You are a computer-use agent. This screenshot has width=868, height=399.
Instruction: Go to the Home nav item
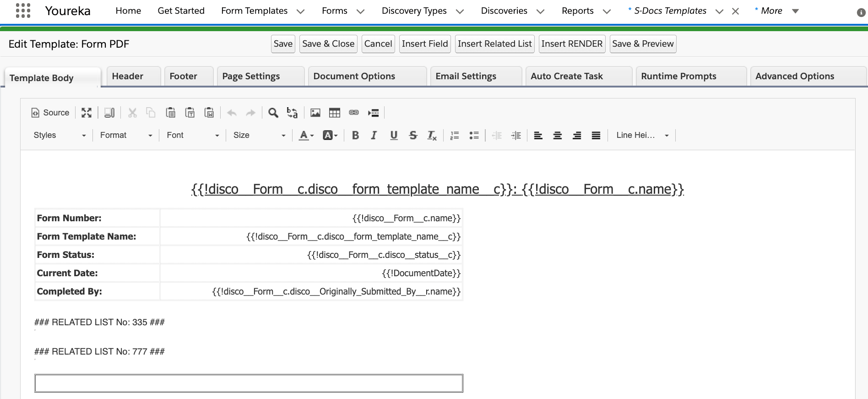(128, 11)
